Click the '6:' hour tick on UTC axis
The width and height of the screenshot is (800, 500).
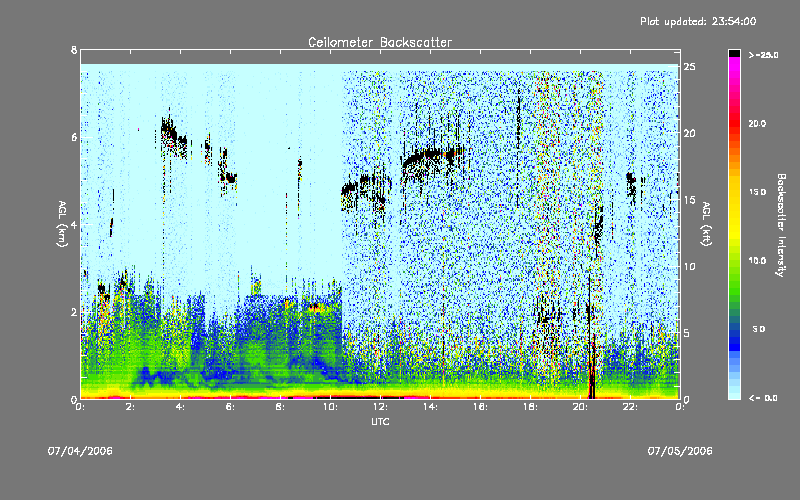[230, 407]
